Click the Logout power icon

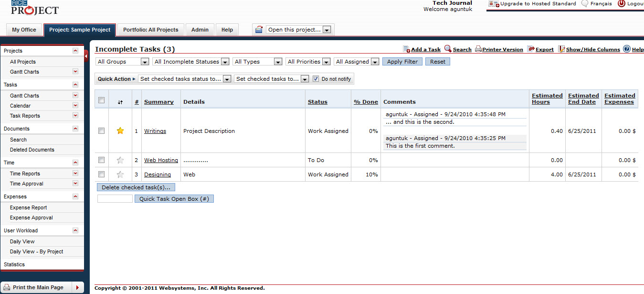click(x=621, y=3)
